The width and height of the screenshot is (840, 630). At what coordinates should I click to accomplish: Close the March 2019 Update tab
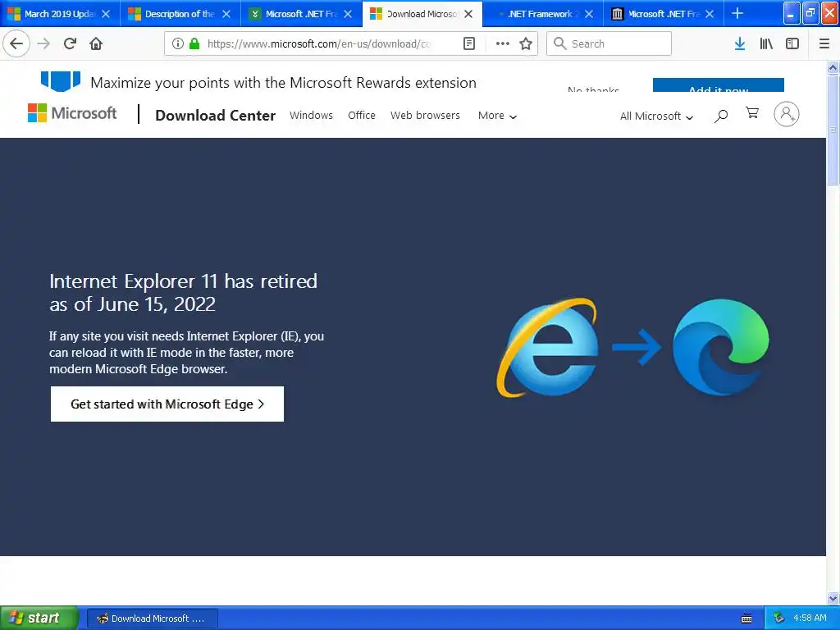coord(106,14)
